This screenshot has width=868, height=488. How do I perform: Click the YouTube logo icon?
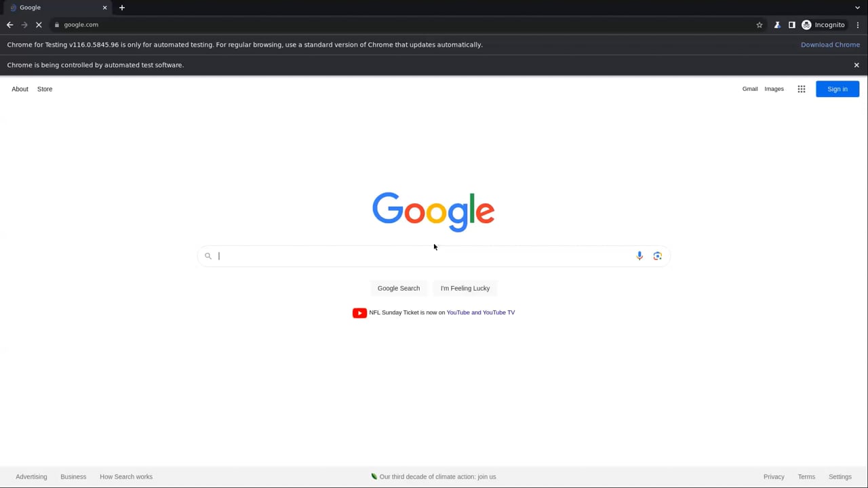pos(359,312)
